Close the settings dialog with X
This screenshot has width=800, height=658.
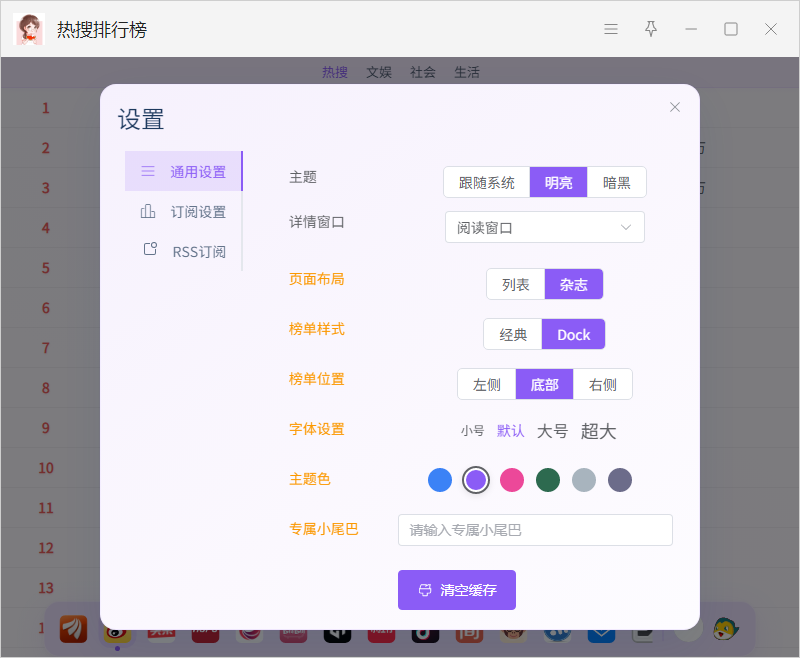674,107
